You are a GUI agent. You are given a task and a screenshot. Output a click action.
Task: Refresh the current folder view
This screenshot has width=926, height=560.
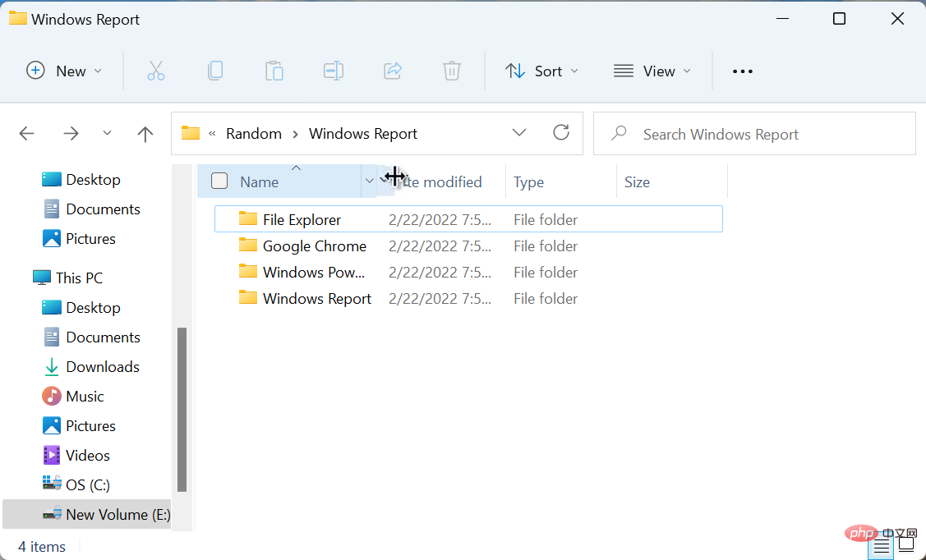pyautogui.click(x=561, y=132)
